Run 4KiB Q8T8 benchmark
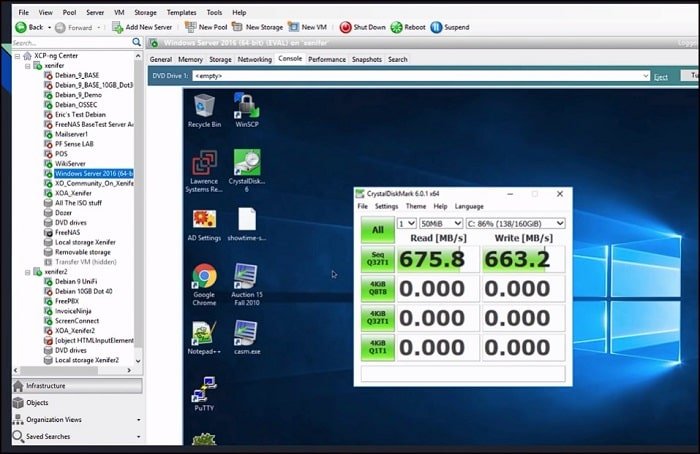This screenshot has width=700, height=454. tap(378, 288)
